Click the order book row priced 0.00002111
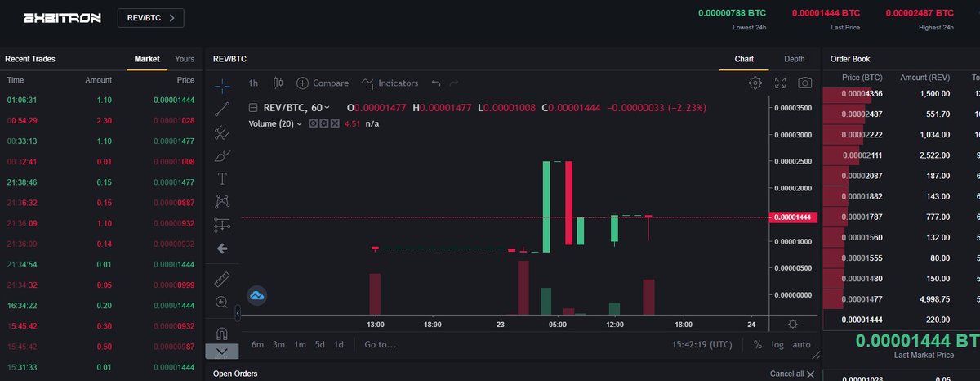980x381 pixels. click(901, 155)
